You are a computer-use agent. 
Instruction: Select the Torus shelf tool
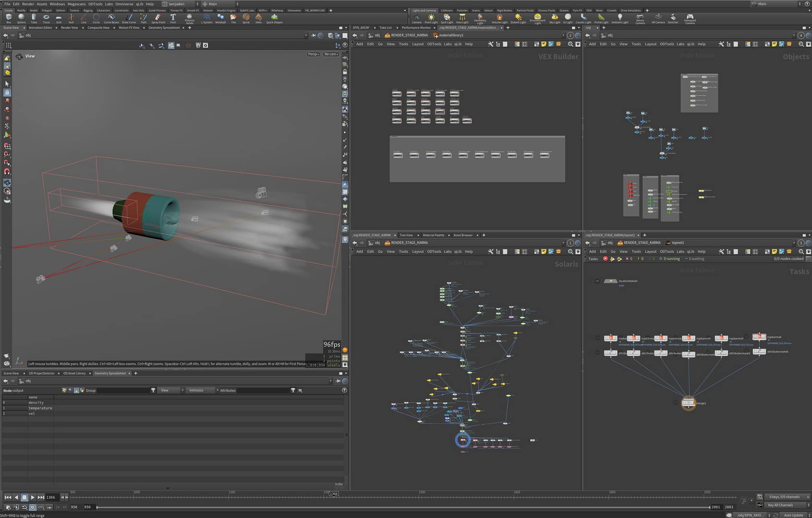pyautogui.click(x=46, y=18)
